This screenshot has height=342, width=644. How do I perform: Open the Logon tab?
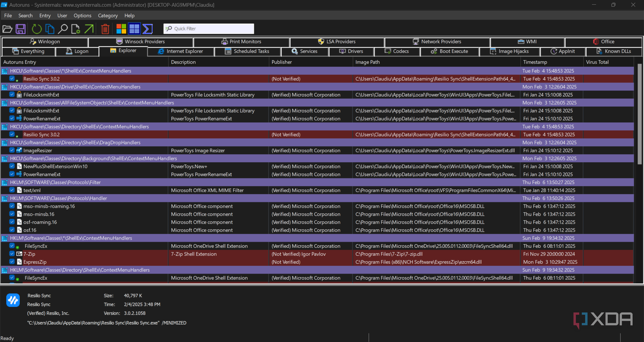(x=77, y=51)
